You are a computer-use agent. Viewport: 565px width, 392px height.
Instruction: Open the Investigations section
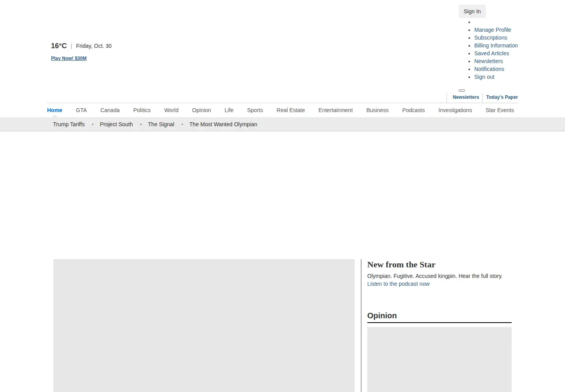click(x=455, y=110)
